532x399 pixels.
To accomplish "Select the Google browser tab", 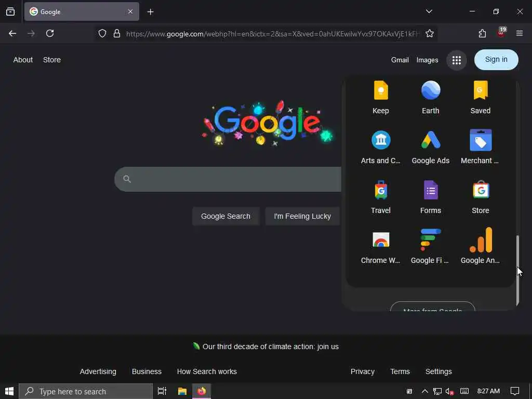I will point(82,11).
